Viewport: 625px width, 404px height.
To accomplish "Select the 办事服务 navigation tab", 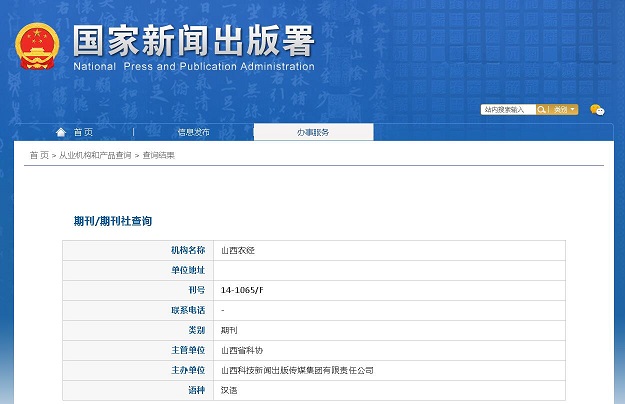I will [313, 132].
